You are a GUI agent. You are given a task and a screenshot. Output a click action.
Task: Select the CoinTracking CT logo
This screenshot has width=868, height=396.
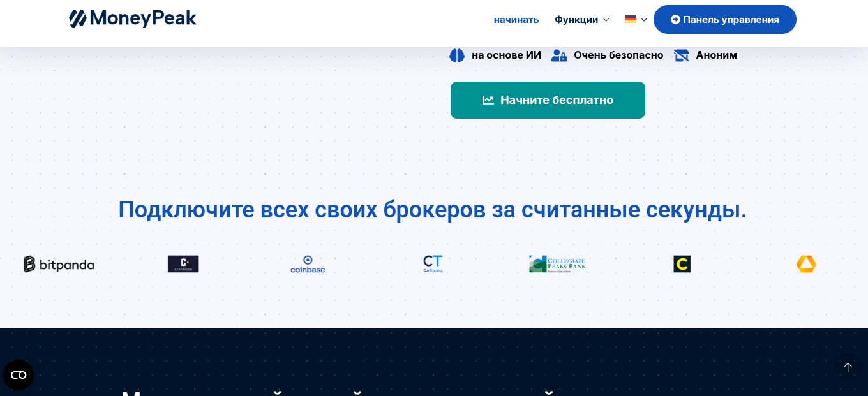433,264
